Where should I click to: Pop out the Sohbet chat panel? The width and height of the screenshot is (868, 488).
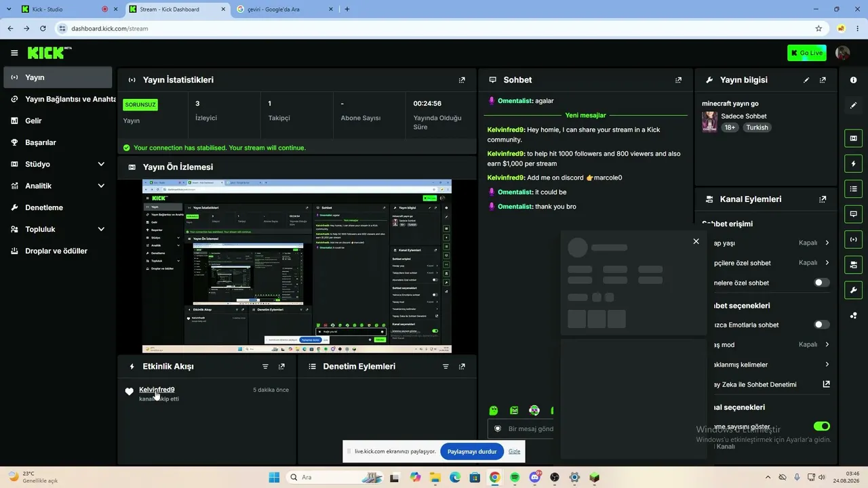pyautogui.click(x=678, y=80)
